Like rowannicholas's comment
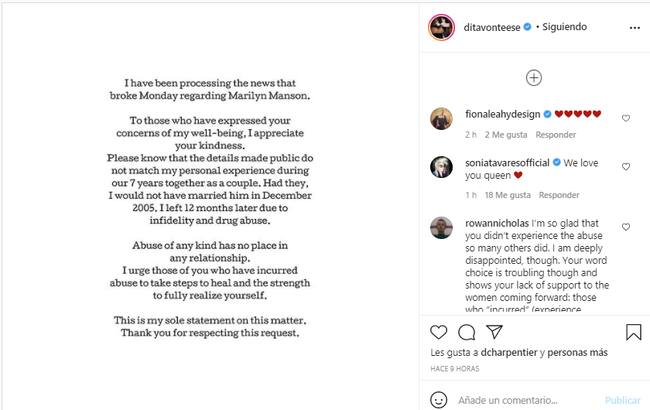The height and width of the screenshot is (410, 650). pos(626,227)
